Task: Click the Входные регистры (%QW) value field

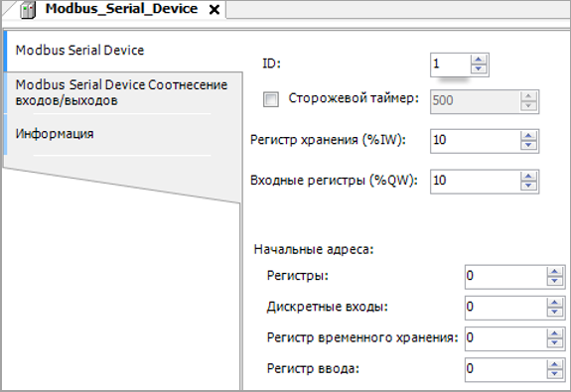Action: click(476, 181)
